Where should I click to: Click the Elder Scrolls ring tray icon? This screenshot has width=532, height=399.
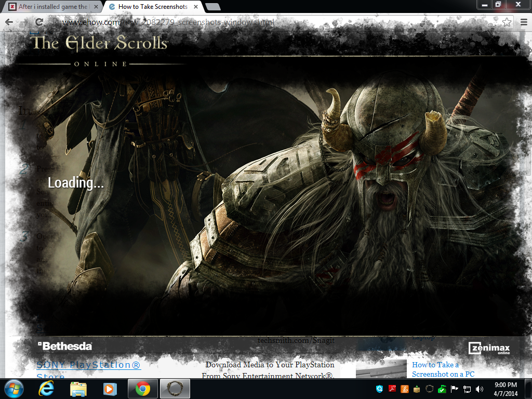(429, 389)
